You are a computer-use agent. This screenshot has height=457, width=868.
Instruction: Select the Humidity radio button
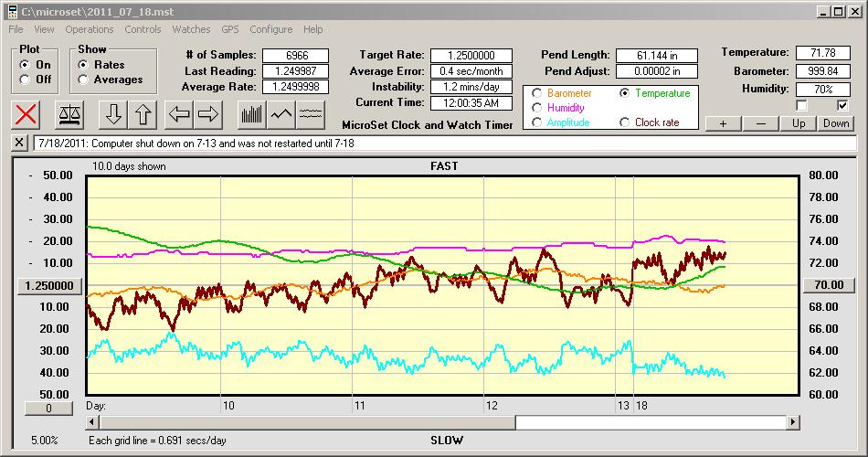[x=536, y=108]
